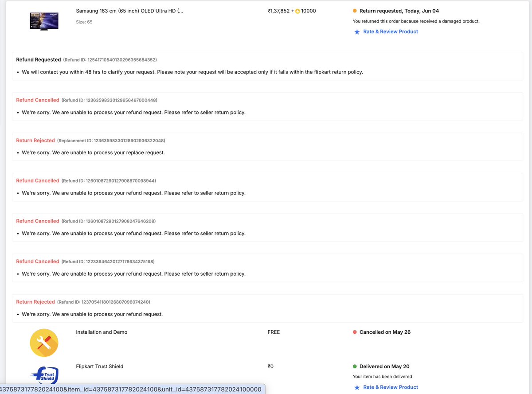532x394 pixels.
Task: Click the red Cancelled on May 26 status dot
Action: click(355, 332)
